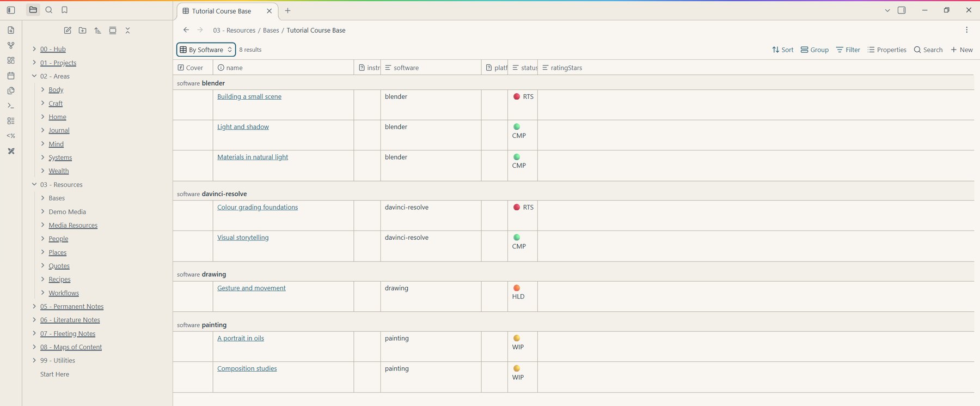Click the insert template files ribbon icon

point(11,90)
